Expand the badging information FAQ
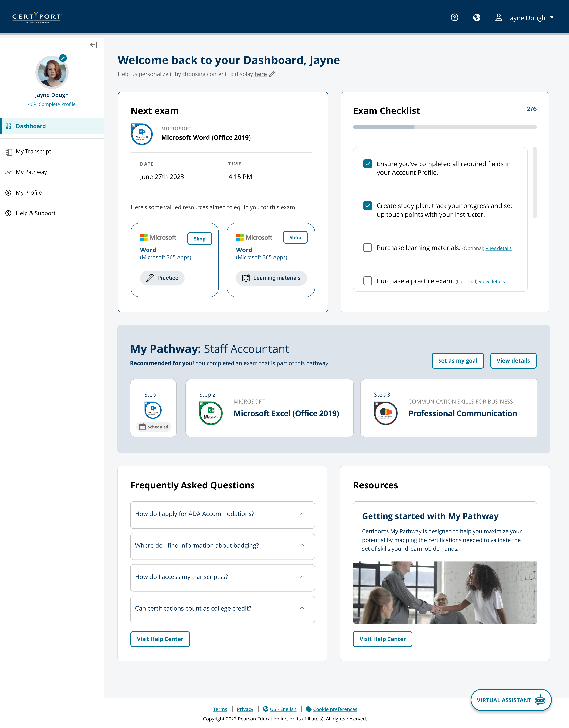The image size is (569, 728). pos(223,546)
